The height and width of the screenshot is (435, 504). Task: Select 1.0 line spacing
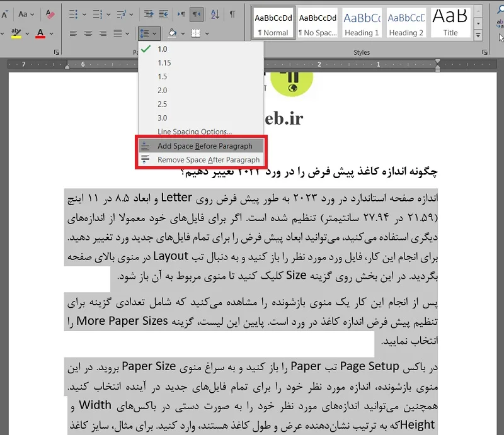point(201,49)
